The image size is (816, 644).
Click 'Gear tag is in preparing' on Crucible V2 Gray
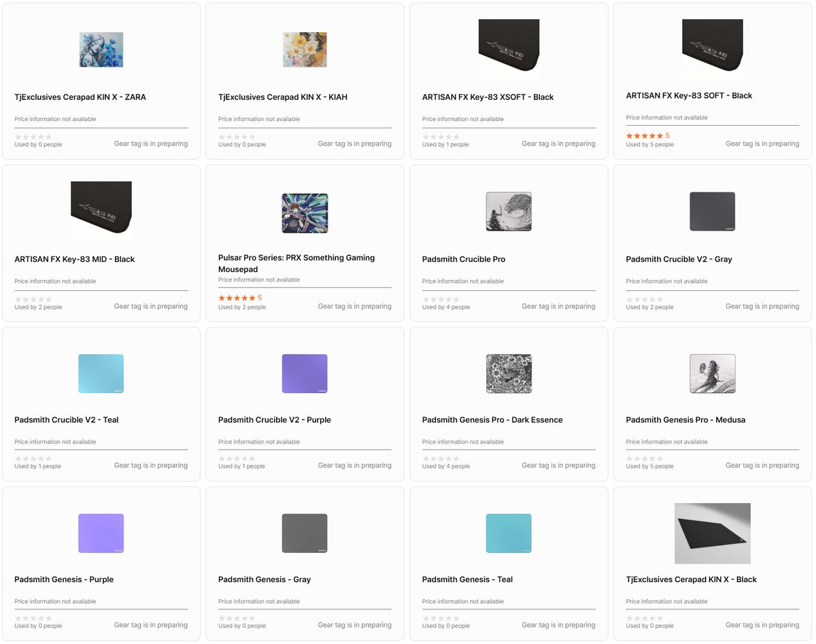pos(762,306)
